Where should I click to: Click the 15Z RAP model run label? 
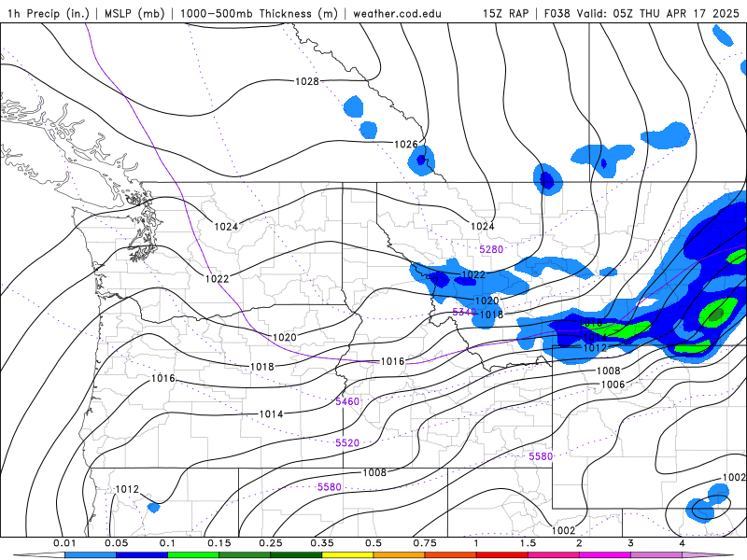click(x=505, y=13)
